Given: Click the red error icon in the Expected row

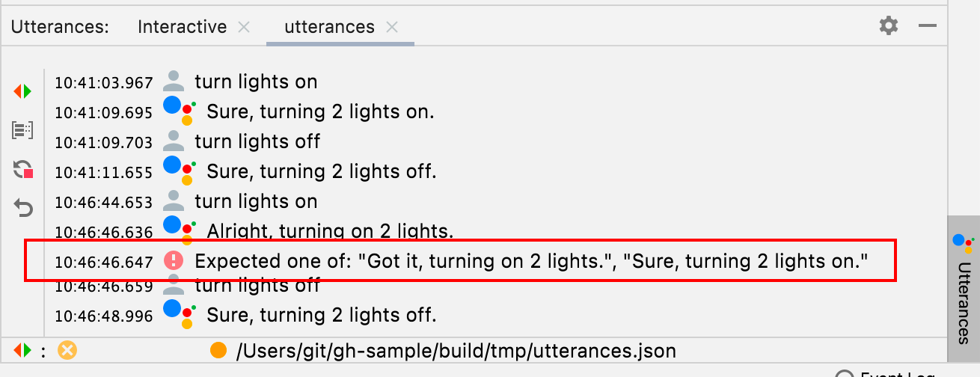Looking at the screenshot, I should pyautogui.click(x=174, y=260).
